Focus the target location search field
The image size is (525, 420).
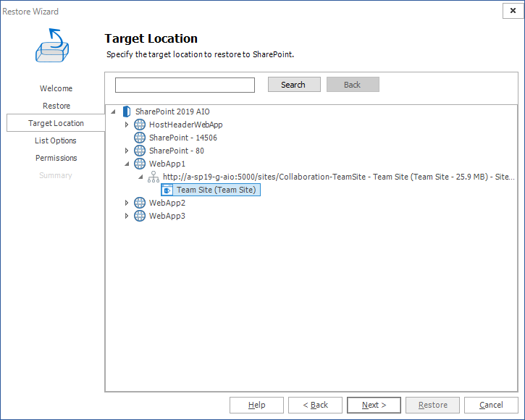[185, 85]
